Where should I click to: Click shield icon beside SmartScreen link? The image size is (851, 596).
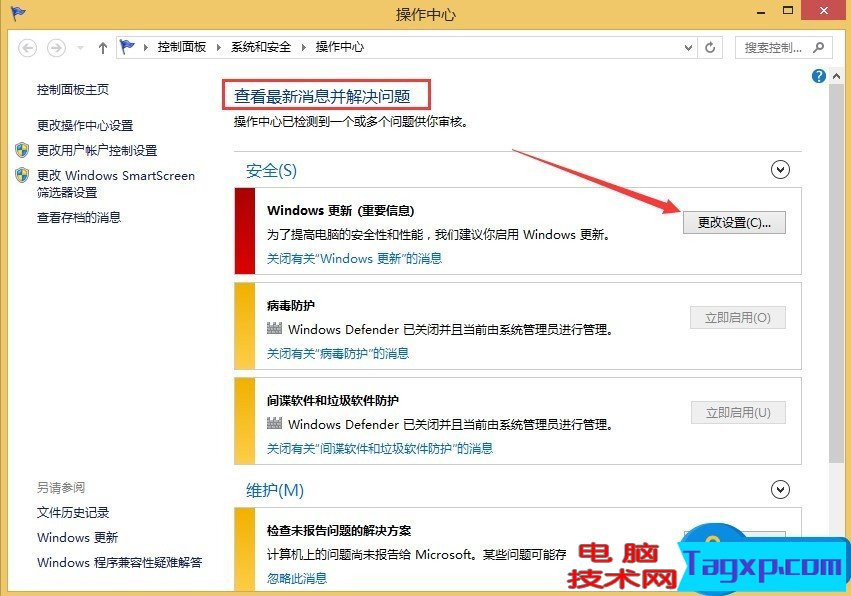(x=22, y=175)
